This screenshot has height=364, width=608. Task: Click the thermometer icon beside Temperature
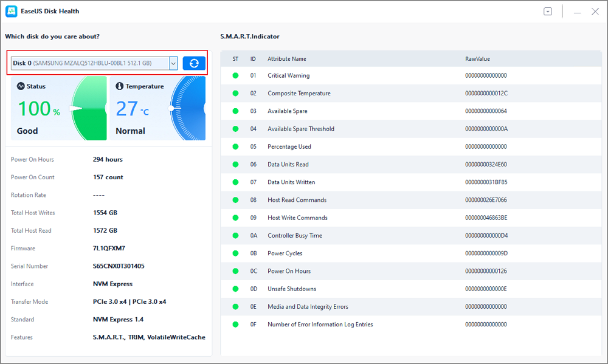tap(119, 86)
